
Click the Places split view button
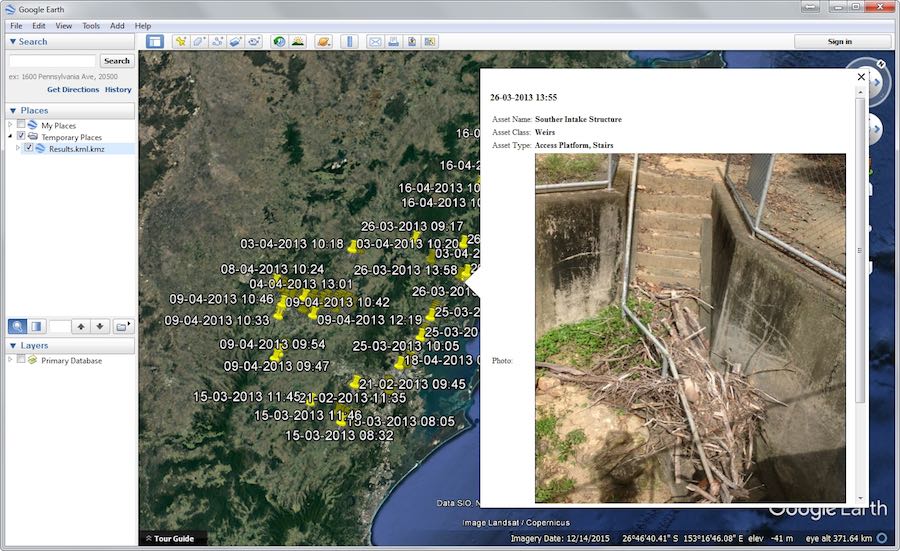[x=36, y=327]
